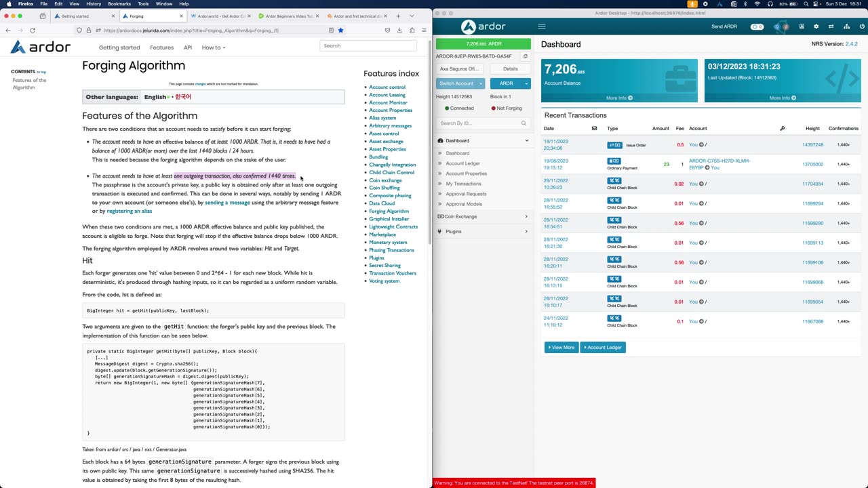
Task: Go back in Firefox
Action: (7, 30)
